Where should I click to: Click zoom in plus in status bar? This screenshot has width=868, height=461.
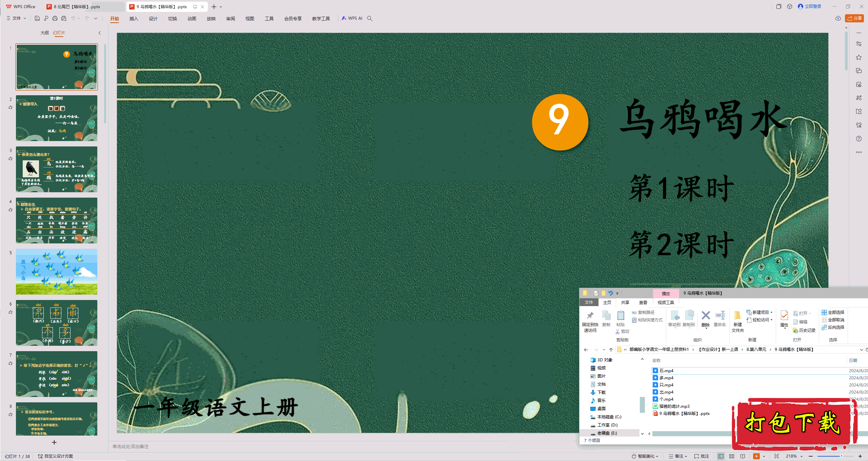point(860,456)
